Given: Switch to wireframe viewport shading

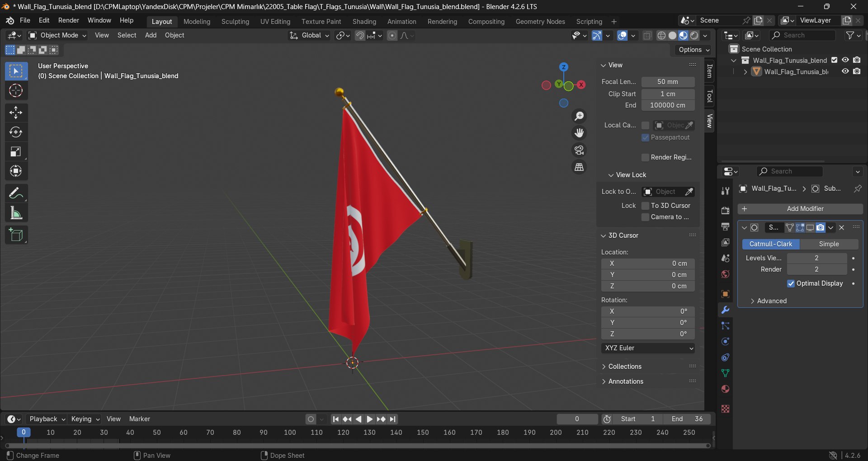Looking at the screenshot, I should (x=661, y=36).
